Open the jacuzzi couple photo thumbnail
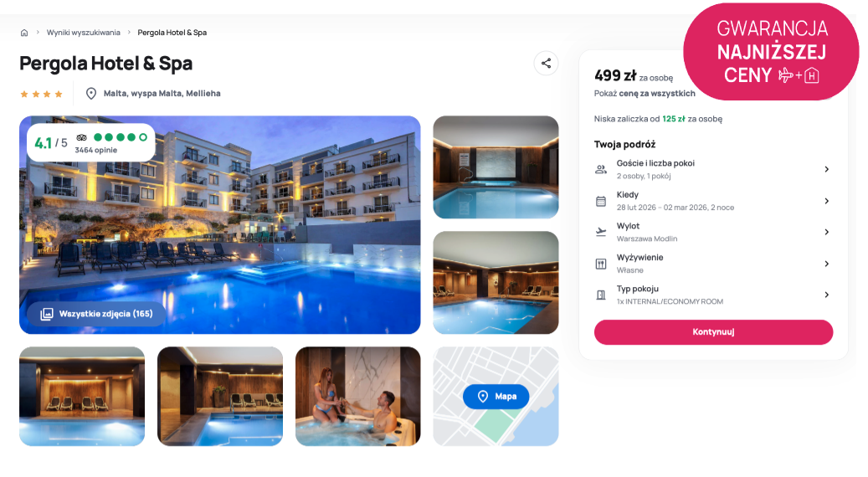The image size is (868, 477). click(357, 396)
